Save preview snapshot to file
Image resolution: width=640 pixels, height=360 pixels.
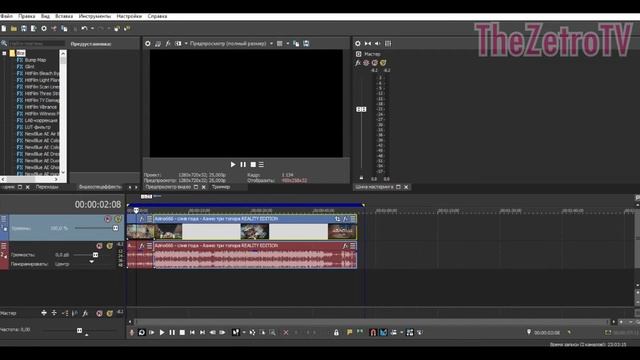coord(306,44)
